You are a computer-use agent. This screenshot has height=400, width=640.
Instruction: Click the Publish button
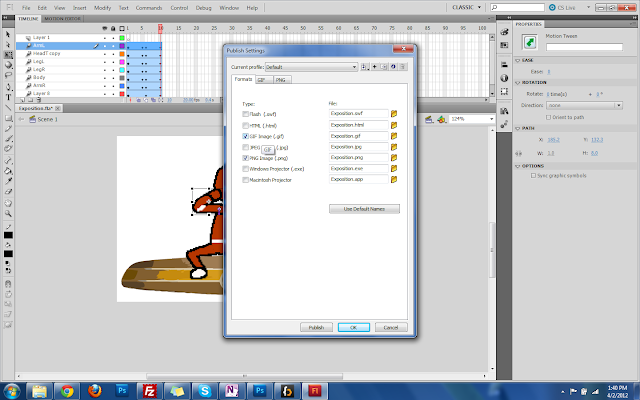316,327
